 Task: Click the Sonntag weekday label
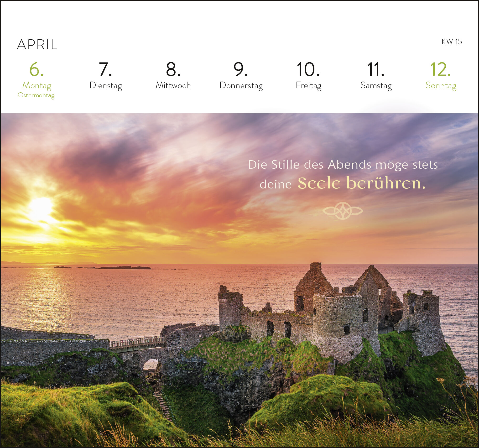[441, 86]
